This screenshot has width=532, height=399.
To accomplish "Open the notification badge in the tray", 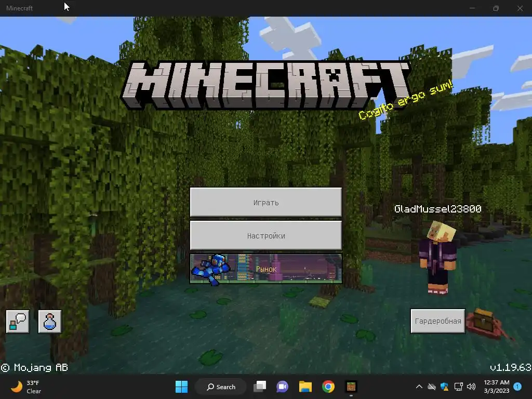I will 517,387.
